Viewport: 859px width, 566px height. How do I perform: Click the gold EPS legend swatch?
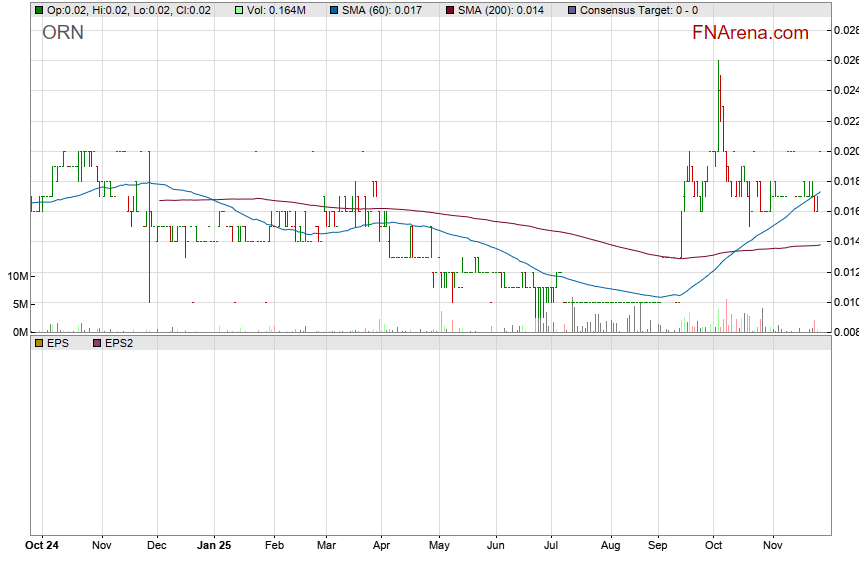click(39, 342)
